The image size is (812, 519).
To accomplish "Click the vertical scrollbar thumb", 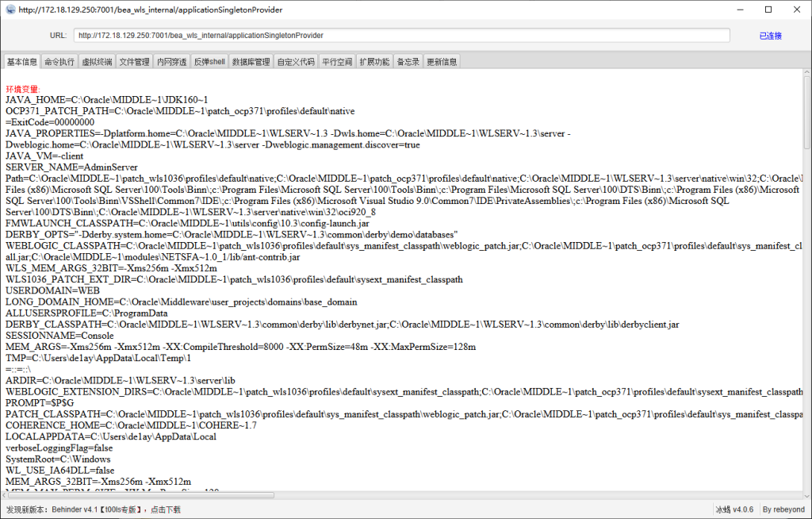I will [x=806, y=111].
